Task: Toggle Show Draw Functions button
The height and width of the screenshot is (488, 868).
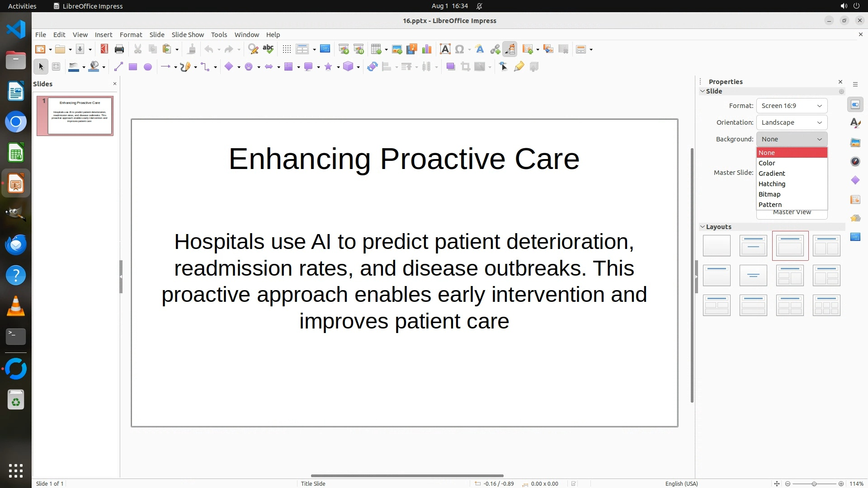Action: click(x=510, y=49)
